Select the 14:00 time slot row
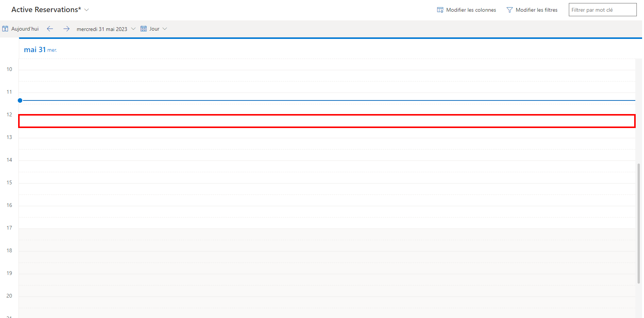This screenshot has height=318, width=644. click(327, 166)
